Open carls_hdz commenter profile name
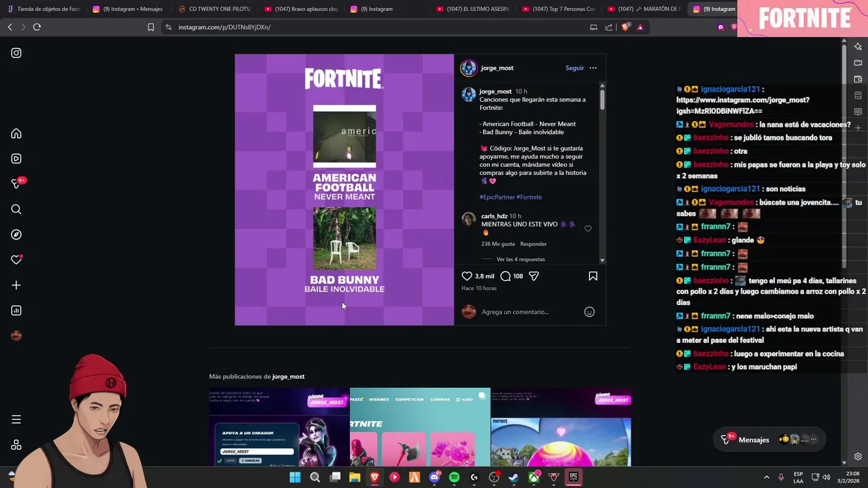Viewport: 868px width, 488px height. (494, 216)
